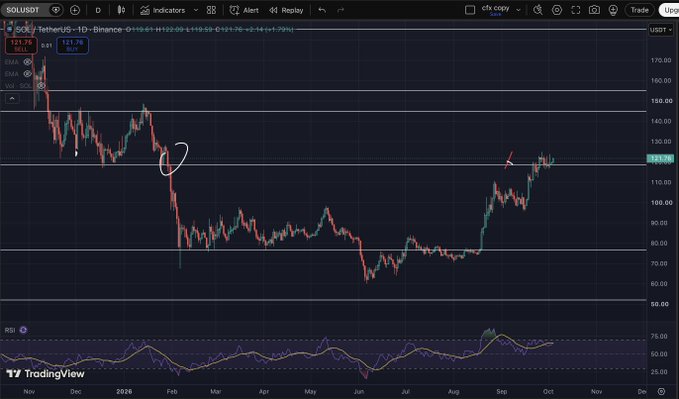Screen dimensions: 679x399
Task: Create a new Alert
Action: [x=244, y=10]
